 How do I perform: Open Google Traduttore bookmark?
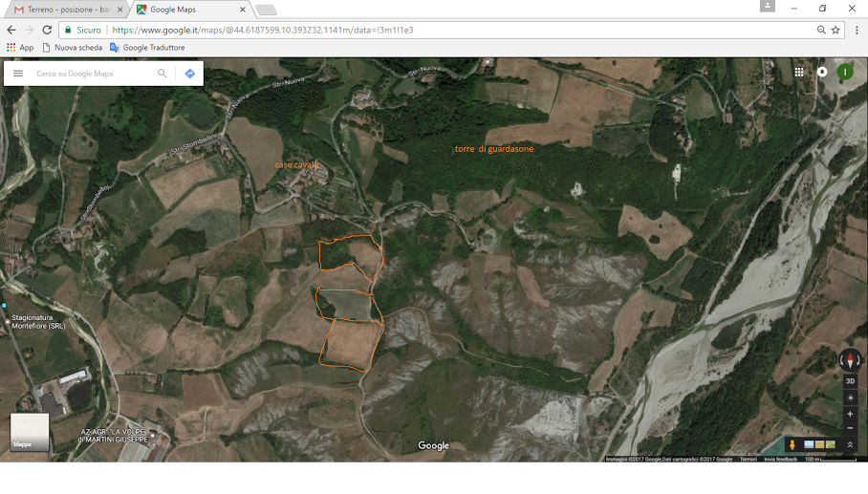(147, 47)
